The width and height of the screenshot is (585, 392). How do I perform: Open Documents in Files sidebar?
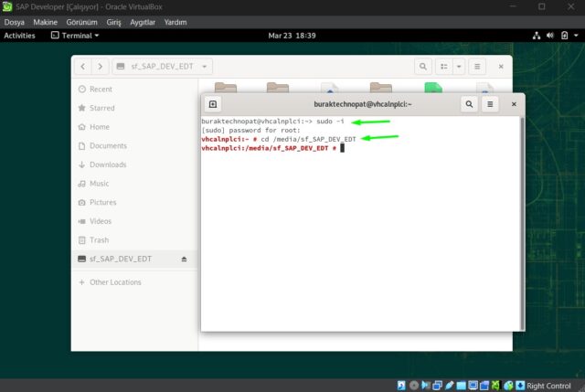(134, 146)
